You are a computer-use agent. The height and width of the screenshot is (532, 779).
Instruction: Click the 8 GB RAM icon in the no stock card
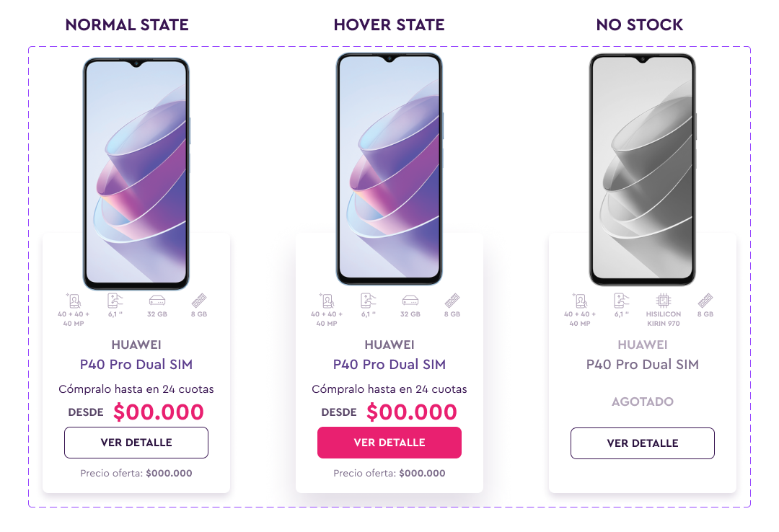tap(705, 301)
